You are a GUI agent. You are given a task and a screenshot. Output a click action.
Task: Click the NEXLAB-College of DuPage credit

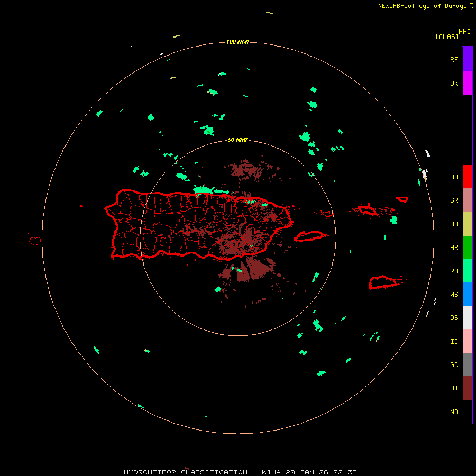pyautogui.click(x=422, y=6)
